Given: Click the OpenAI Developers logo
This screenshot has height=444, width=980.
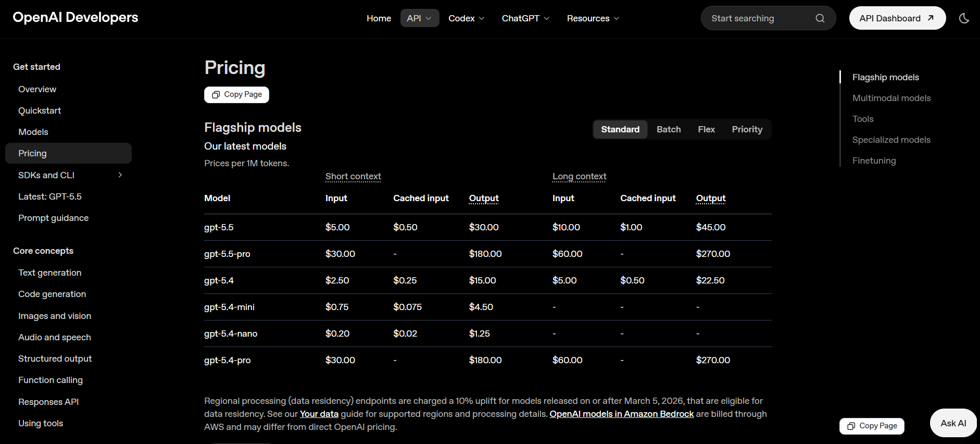Looking at the screenshot, I should click(76, 17).
